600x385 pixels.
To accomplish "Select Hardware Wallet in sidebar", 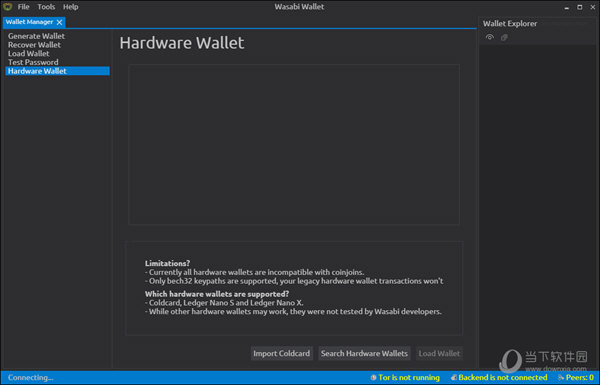I will tap(57, 71).
